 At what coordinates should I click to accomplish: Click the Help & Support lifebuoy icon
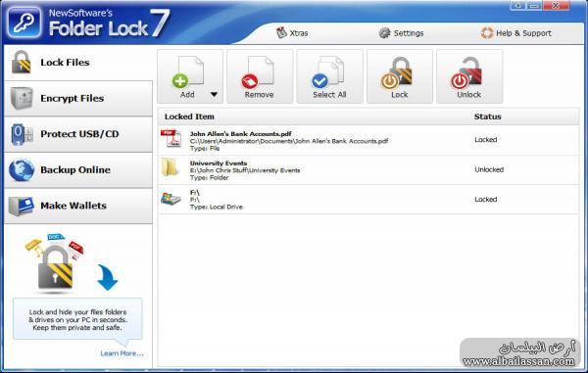(x=487, y=33)
